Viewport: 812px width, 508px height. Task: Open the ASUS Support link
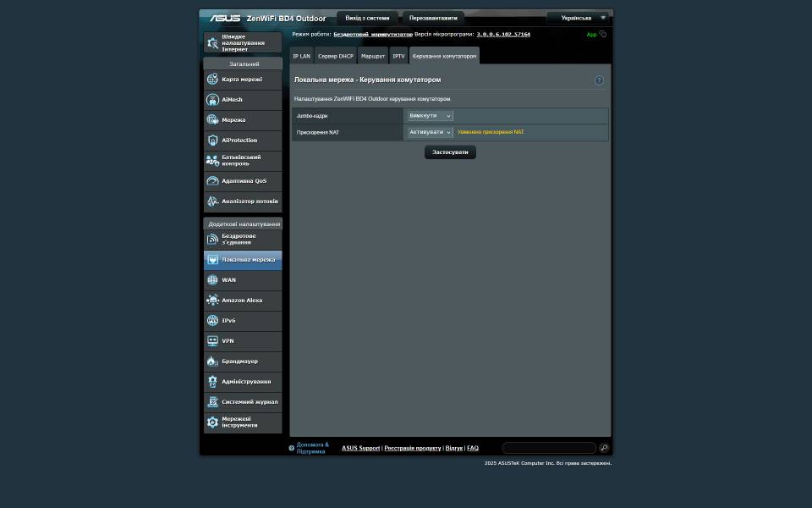point(360,448)
